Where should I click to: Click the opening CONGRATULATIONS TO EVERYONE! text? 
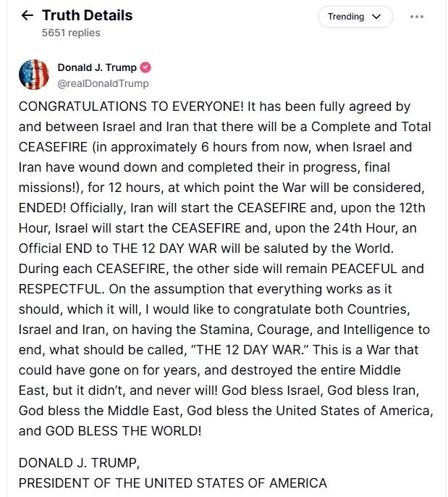(131, 106)
